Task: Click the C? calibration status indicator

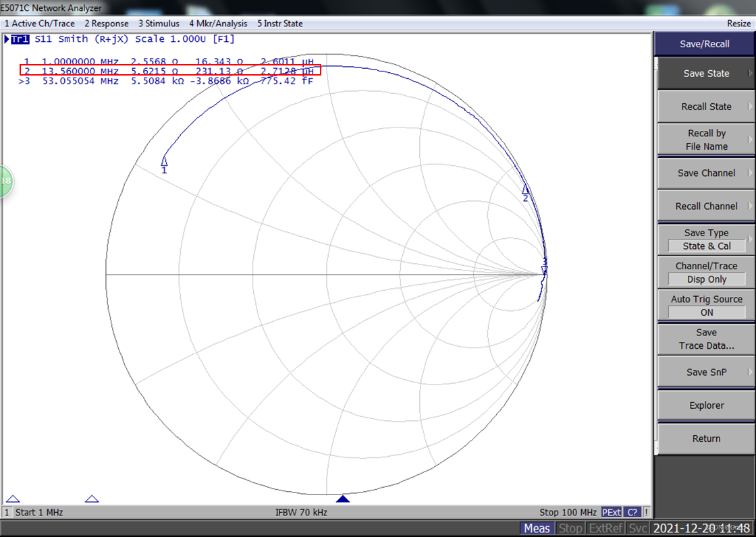Action: 632,513
